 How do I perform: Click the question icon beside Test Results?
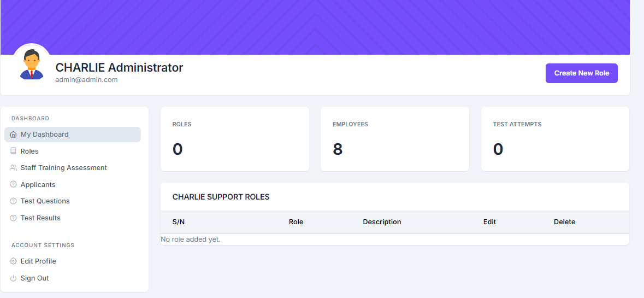[14, 218]
